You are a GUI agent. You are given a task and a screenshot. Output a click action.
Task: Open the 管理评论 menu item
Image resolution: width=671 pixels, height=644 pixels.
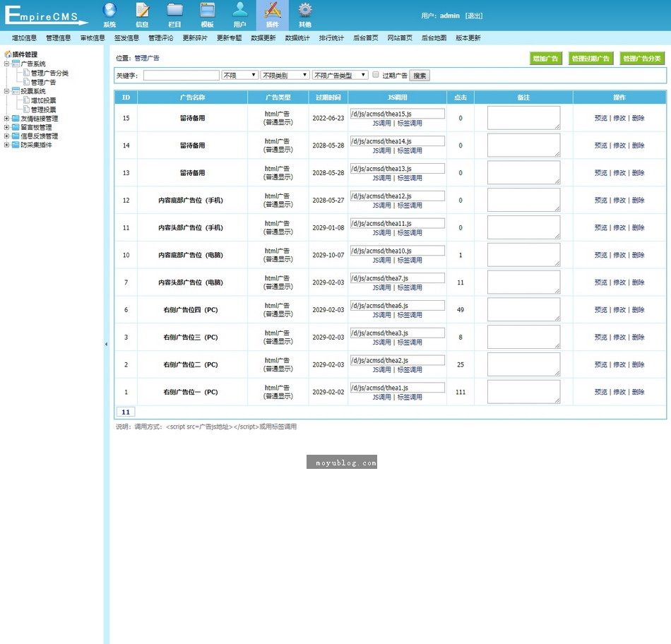click(x=161, y=38)
